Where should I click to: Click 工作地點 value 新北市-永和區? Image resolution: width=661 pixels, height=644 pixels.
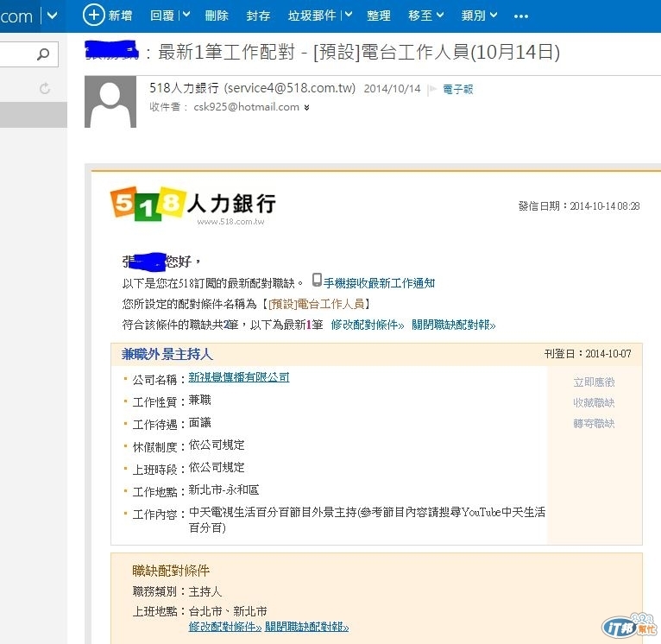tap(223, 489)
